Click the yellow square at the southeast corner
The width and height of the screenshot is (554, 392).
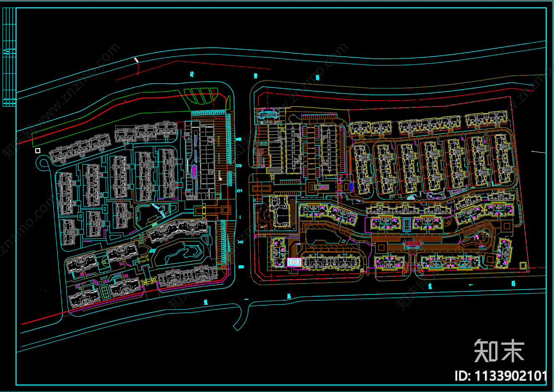tap(524, 266)
